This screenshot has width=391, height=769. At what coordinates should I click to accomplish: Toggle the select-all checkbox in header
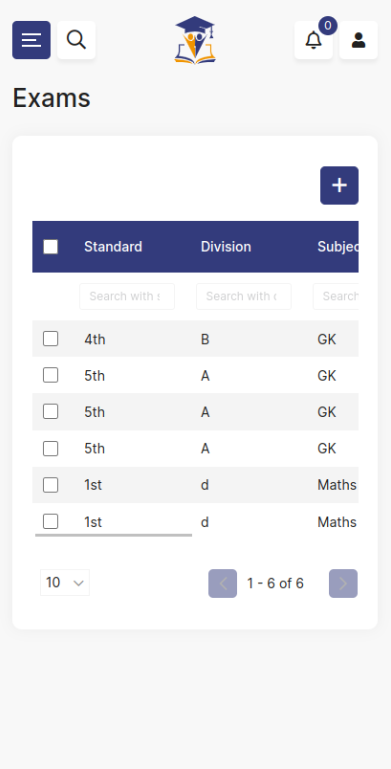click(51, 247)
